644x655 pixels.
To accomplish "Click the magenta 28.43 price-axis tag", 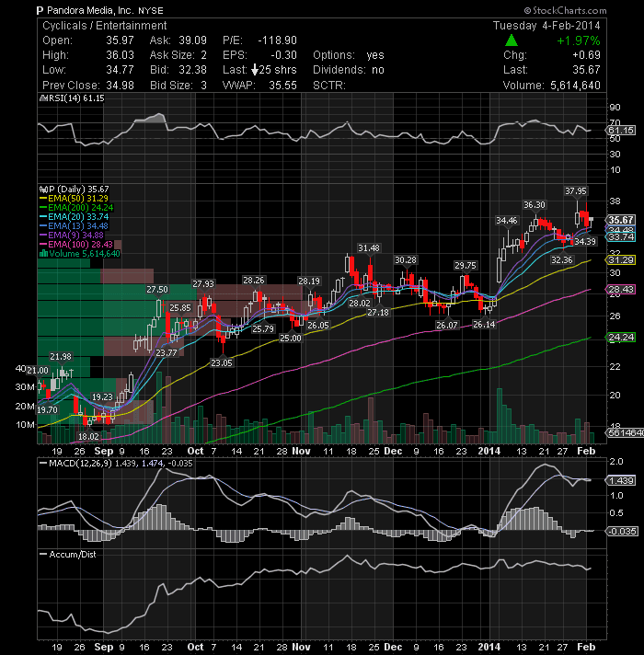I will click(x=621, y=290).
